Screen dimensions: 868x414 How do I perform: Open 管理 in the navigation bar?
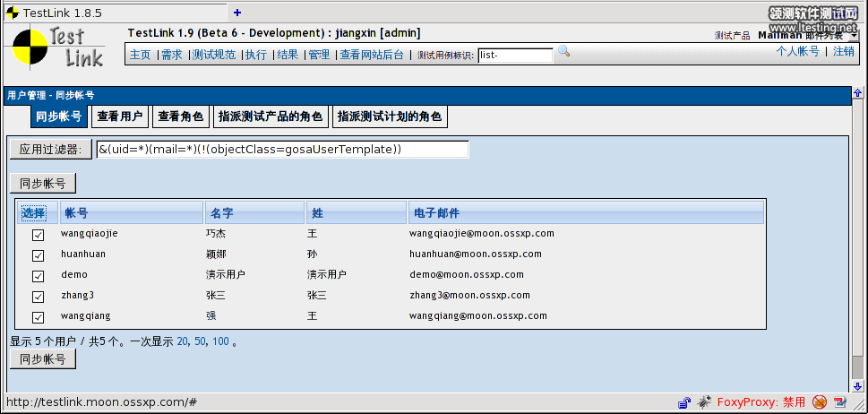(x=320, y=55)
